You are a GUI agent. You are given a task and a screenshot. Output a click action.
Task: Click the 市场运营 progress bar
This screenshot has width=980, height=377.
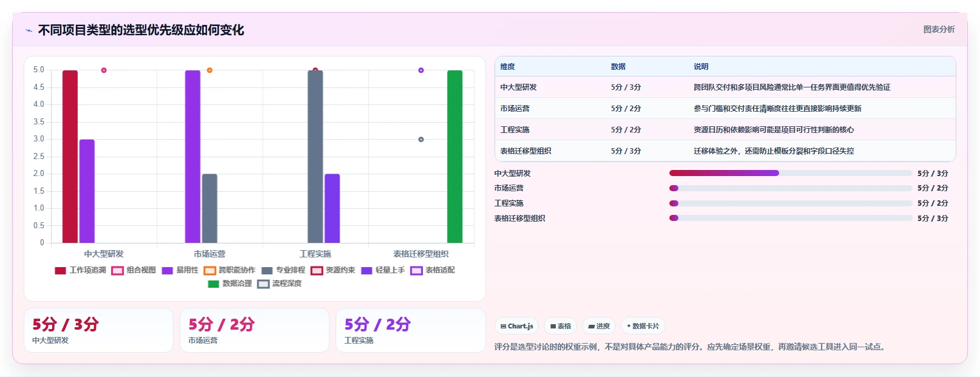click(791, 188)
